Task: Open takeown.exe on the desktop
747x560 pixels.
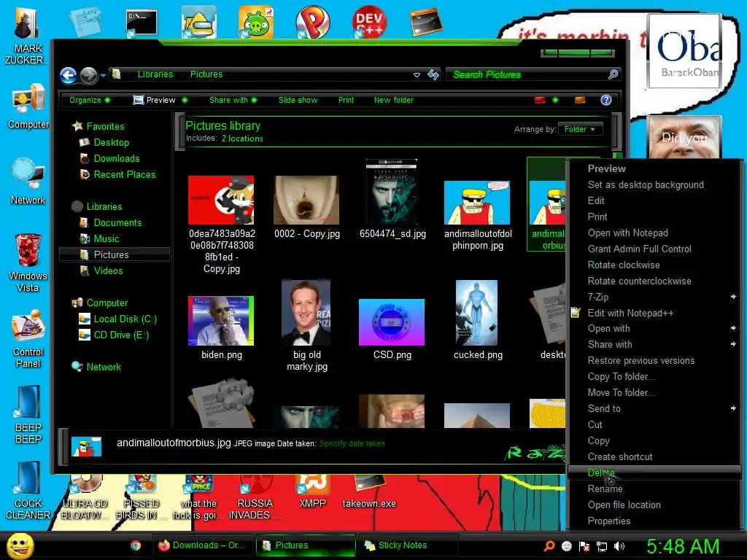Action: tap(369, 493)
